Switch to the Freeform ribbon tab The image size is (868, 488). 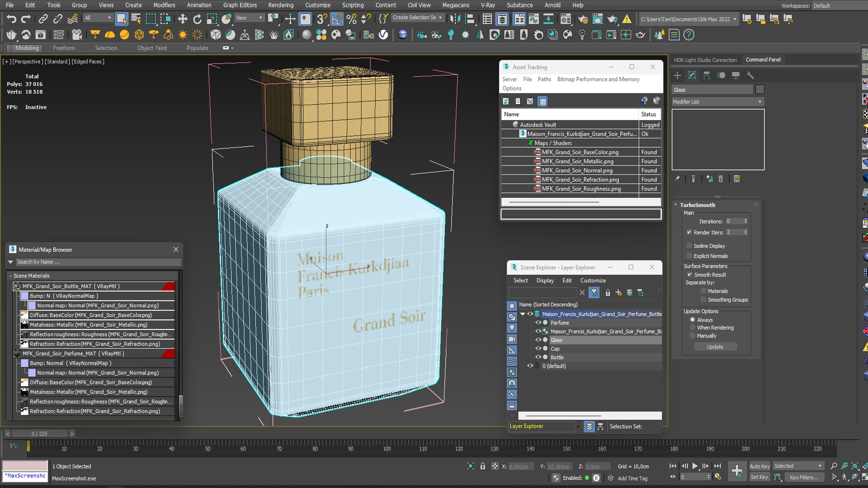(64, 48)
